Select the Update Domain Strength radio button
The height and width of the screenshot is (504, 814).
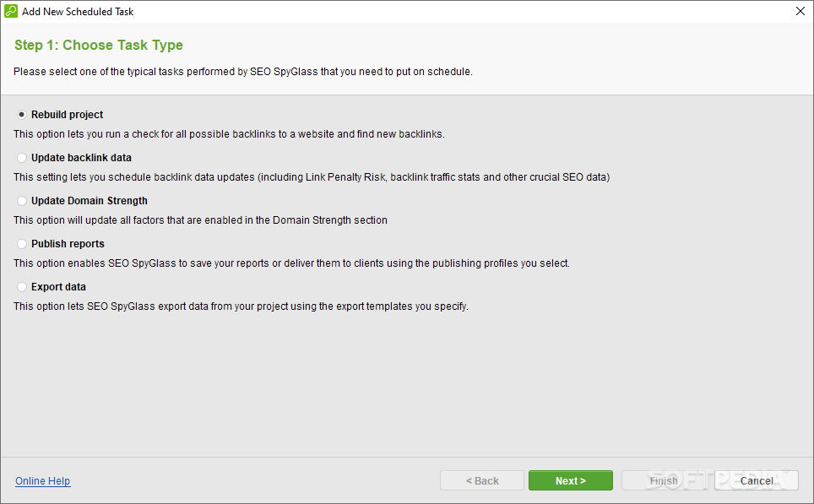[x=22, y=201]
